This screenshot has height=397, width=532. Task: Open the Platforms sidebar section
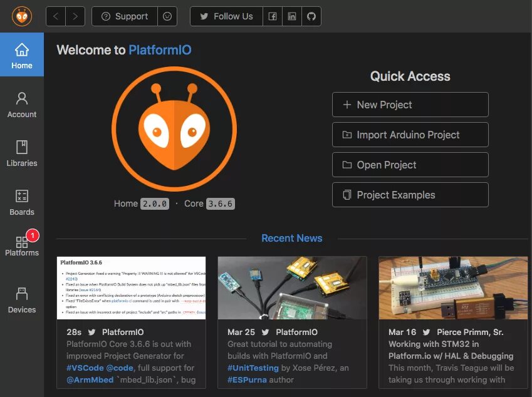coord(22,246)
